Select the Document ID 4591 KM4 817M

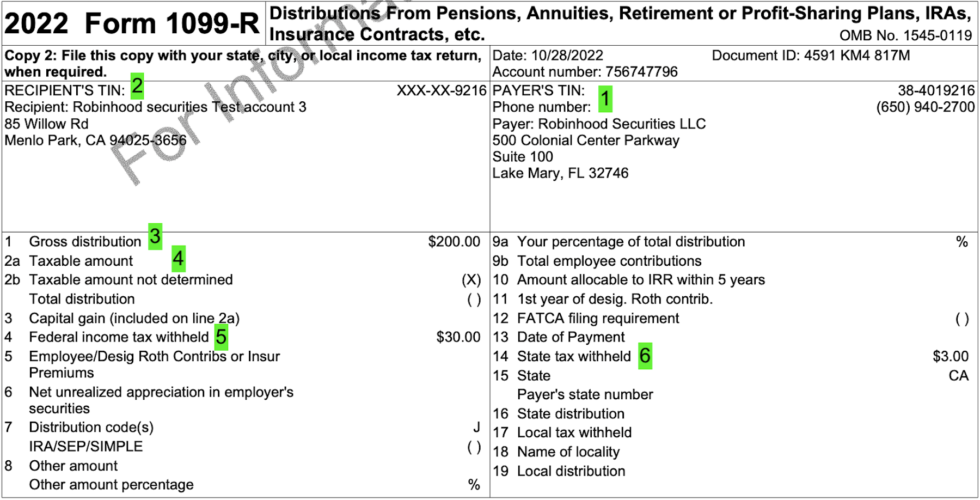tap(856, 56)
